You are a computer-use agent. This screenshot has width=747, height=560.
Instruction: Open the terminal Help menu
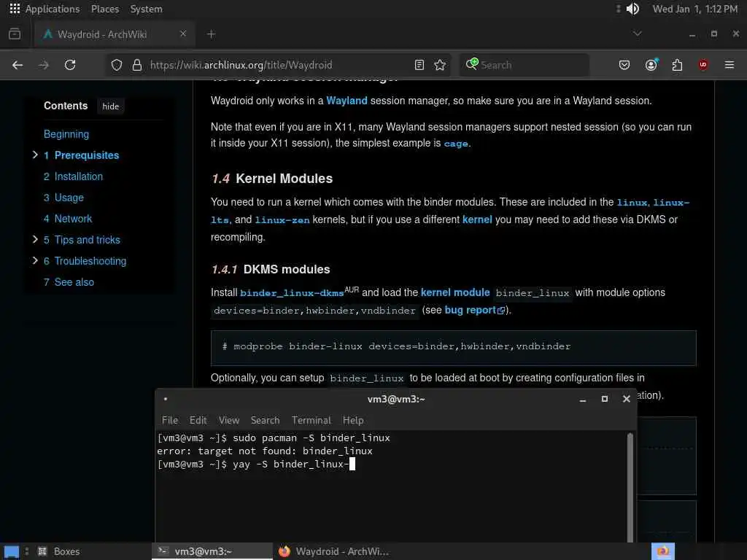pos(353,420)
